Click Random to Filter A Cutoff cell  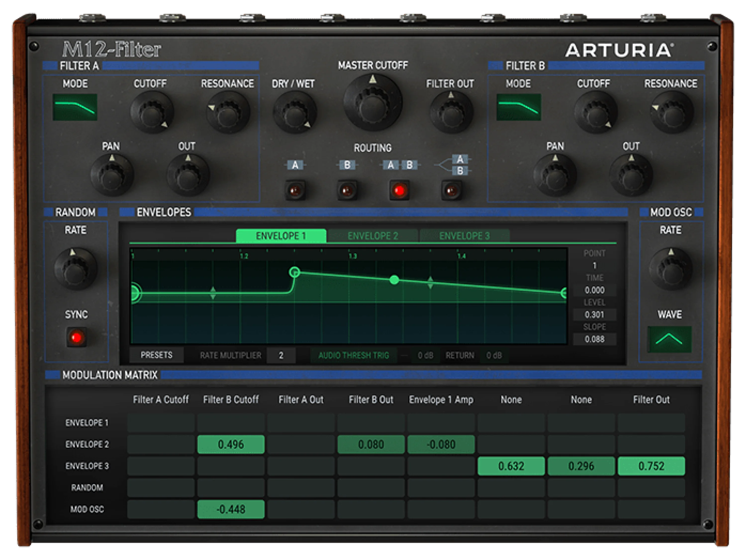[x=161, y=487]
